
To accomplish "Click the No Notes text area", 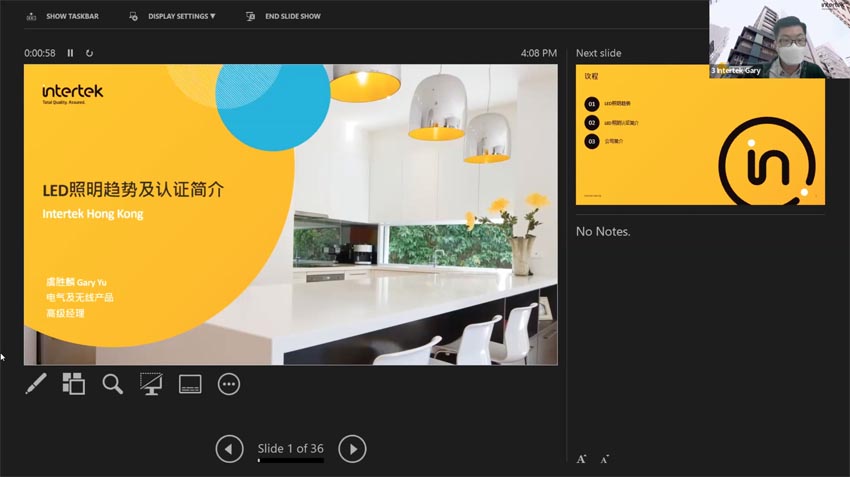I will (603, 232).
